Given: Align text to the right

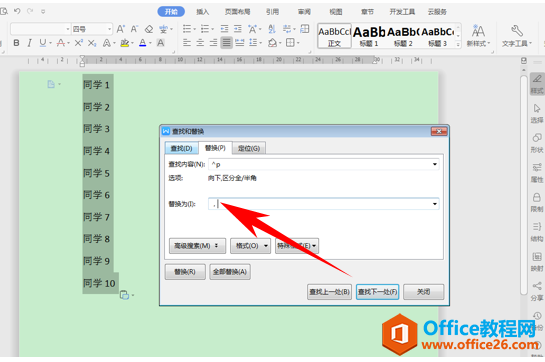Looking at the screenshot, I should (213, 43).
